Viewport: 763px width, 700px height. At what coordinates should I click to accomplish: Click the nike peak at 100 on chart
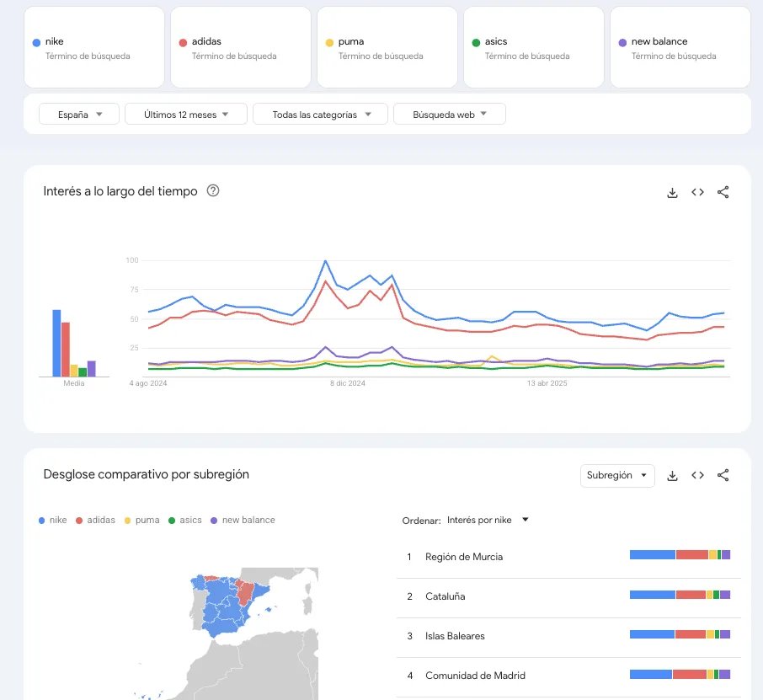(326, 261)
